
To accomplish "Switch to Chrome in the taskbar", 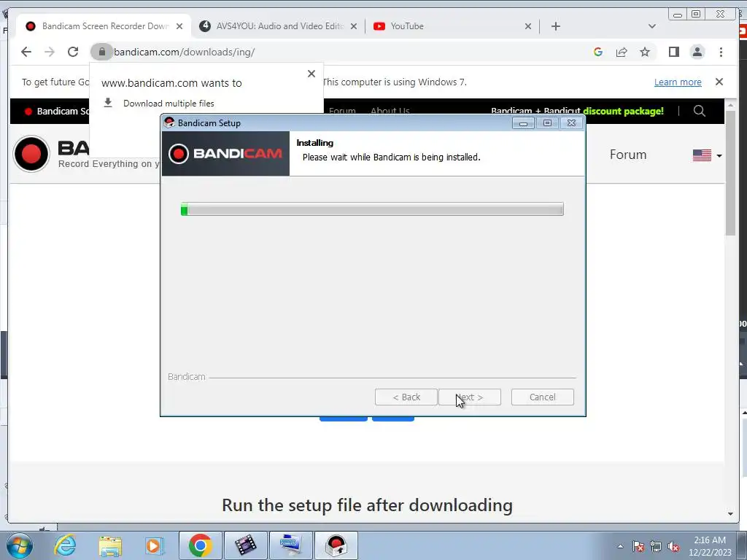I will click(x=200, y=545).
